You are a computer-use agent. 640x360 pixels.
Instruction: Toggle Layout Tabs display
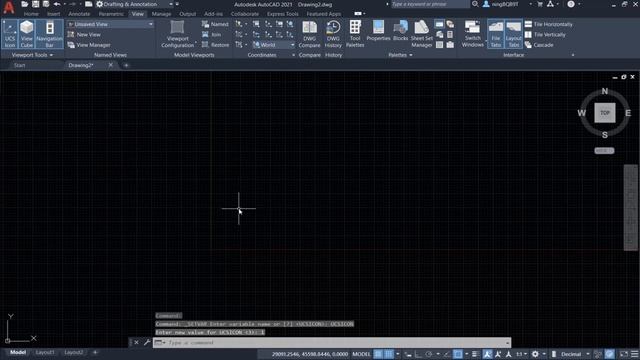(513, 34)
